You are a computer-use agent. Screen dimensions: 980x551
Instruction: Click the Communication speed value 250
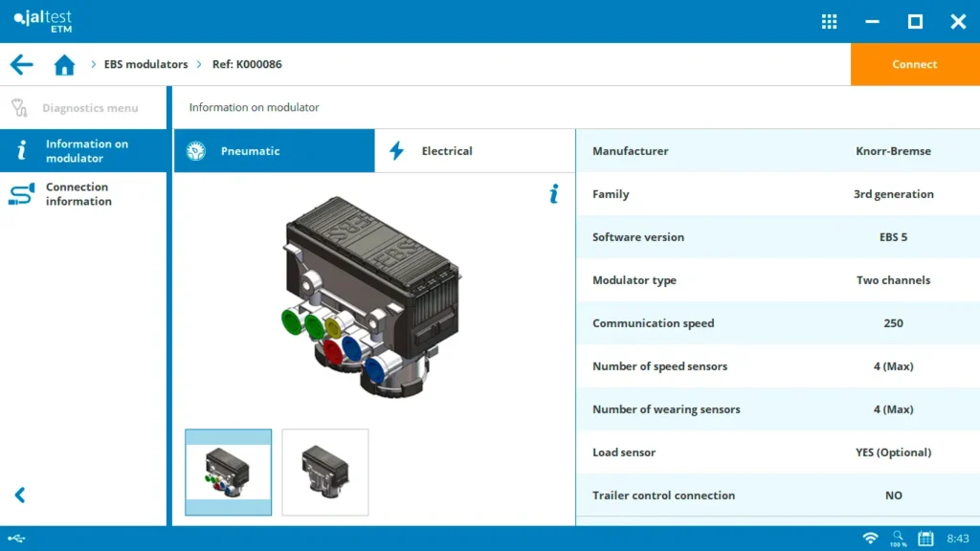pos(893,323)
